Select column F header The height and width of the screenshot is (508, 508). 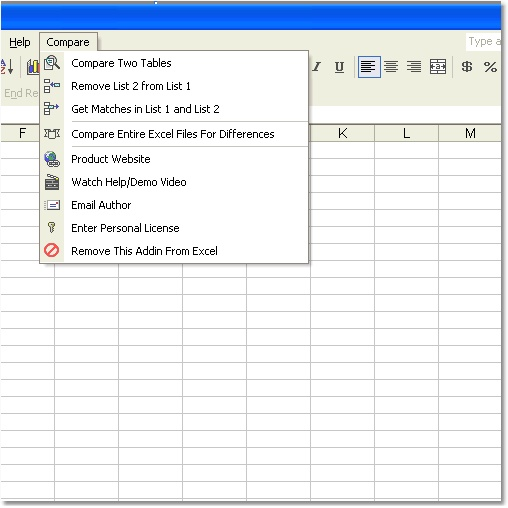click(21, 133)
